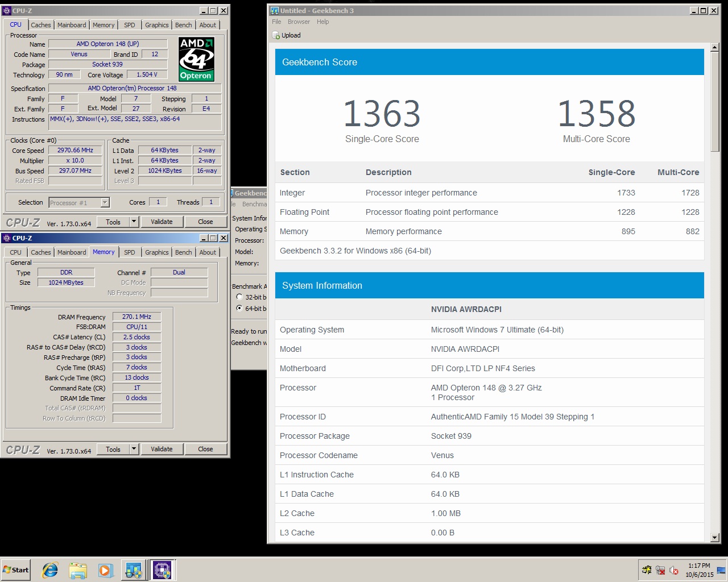Screen dimensions: 728x582
Task: Click Tools button in the CPU tab window
Action: [113, 222]
